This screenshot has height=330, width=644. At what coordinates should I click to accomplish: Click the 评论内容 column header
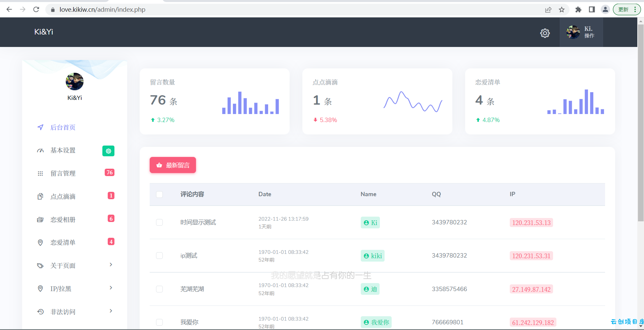point(192,194)
